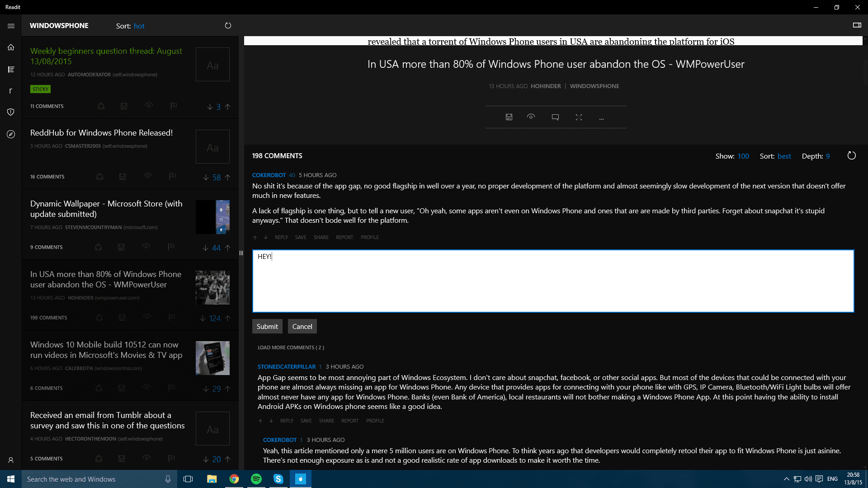Change comments Show count 100
Screen dimensions: 868x488
(x=743, y=156)
